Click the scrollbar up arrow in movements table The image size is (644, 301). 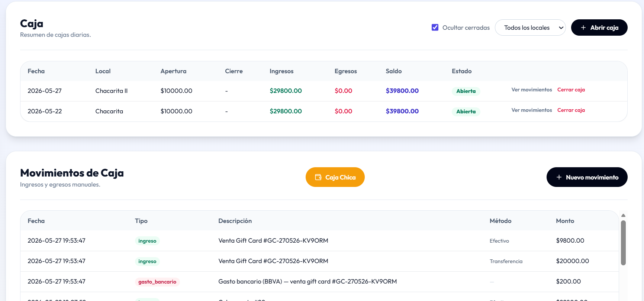pyautogui.click(x=623, y=216)
